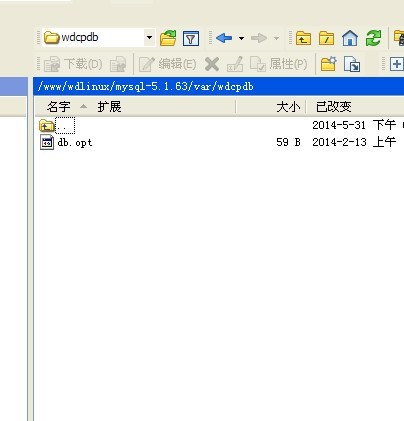This screenshot has width=404, height=421.
Task: Open the forward history dropdown arrow
Action: coord(276,38)
